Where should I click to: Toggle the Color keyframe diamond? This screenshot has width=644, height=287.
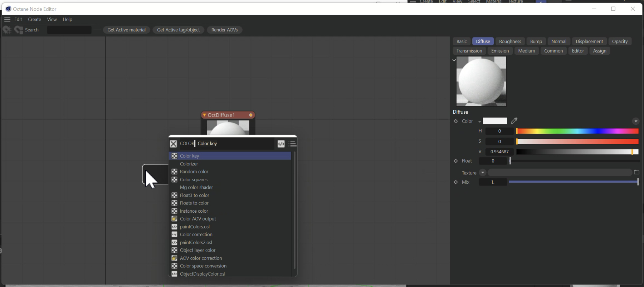tap(456, 121)
